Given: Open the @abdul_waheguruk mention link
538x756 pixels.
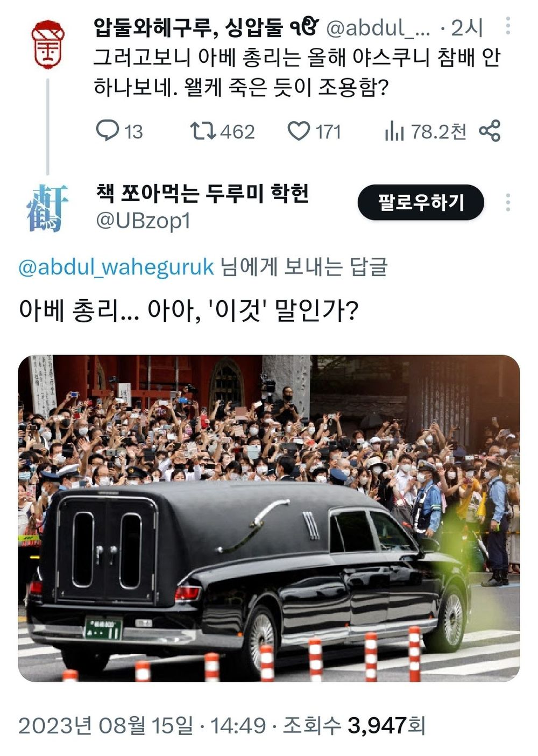Looking at the screenshot, I should click(116, 267).
